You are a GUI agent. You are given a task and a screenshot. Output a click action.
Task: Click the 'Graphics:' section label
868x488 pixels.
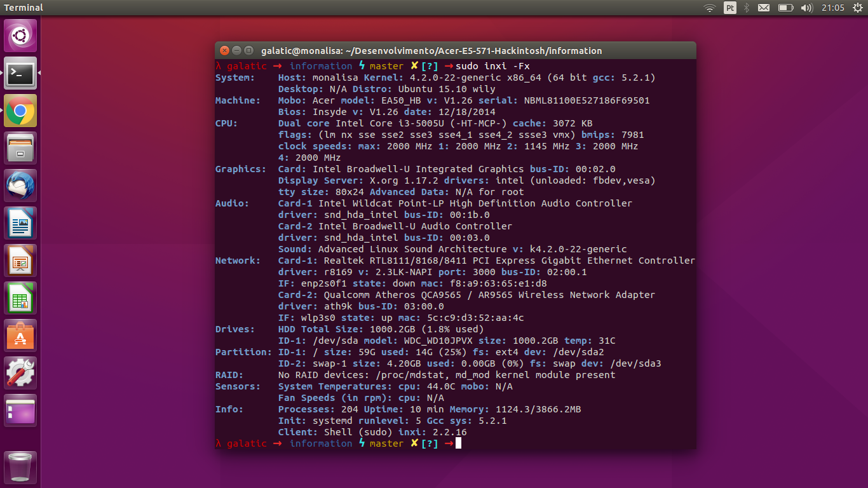(x=241, y=169)
